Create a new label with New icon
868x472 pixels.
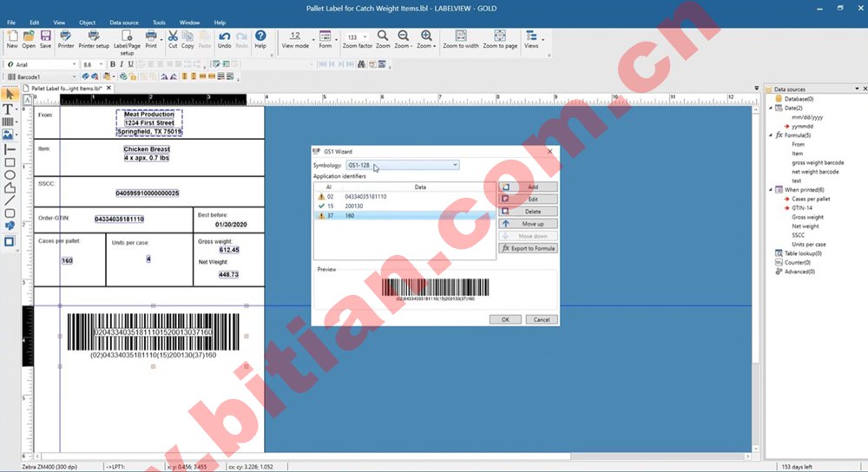[x=12, y=40]
